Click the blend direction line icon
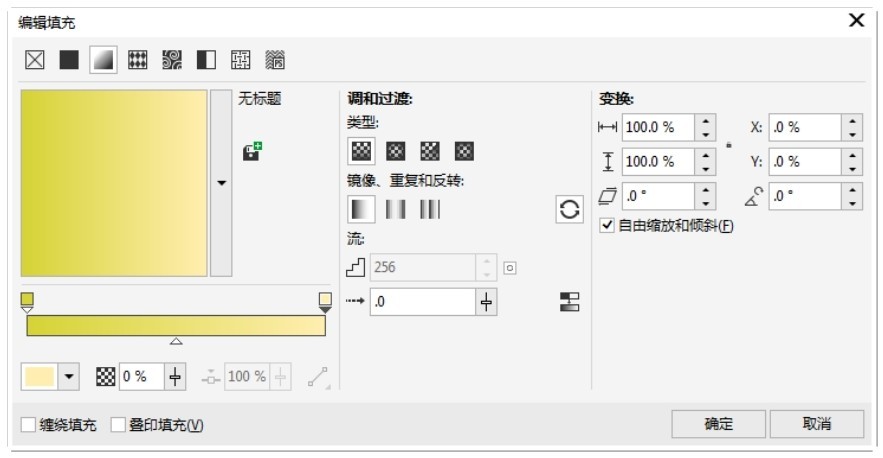The height and width of the screenshot is (458, 883). click(318, 377)
